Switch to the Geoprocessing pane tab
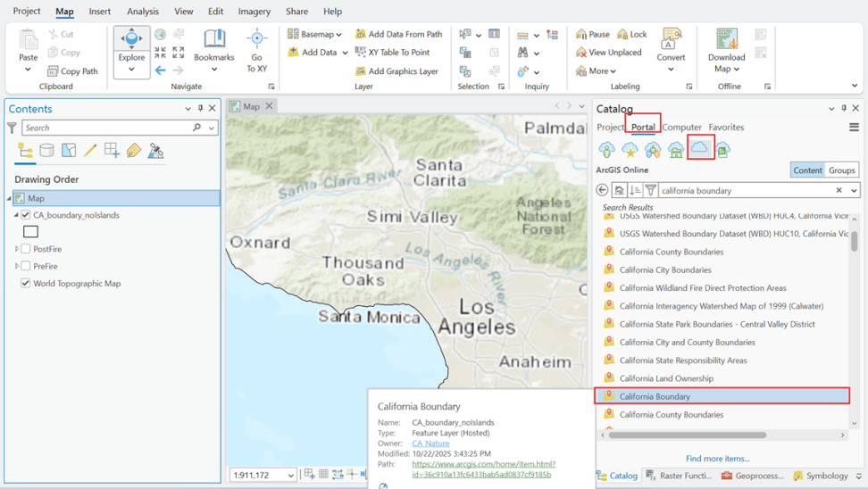 (x=752, y=476)
